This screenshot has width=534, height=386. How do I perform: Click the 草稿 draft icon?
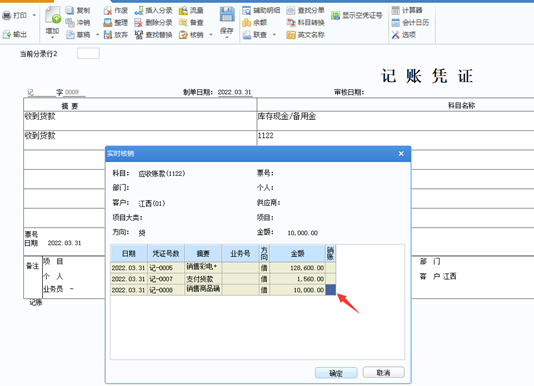point(70,34)
